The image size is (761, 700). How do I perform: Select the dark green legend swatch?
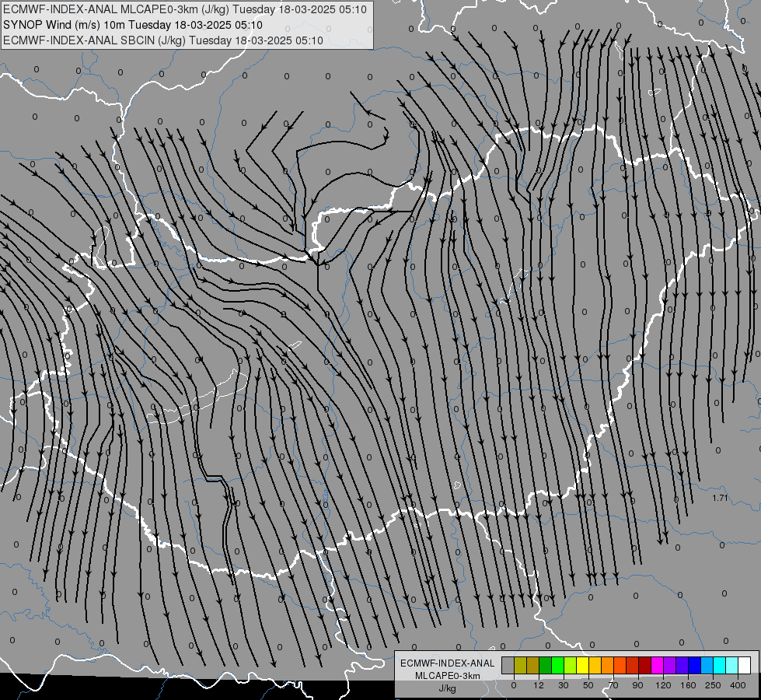(546, 665)
